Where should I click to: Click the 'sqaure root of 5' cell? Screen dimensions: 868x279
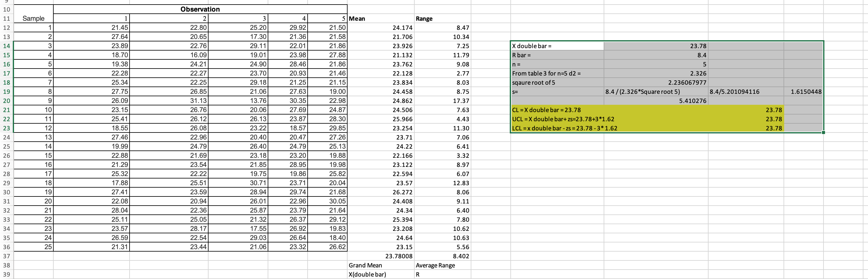[557, 83]
